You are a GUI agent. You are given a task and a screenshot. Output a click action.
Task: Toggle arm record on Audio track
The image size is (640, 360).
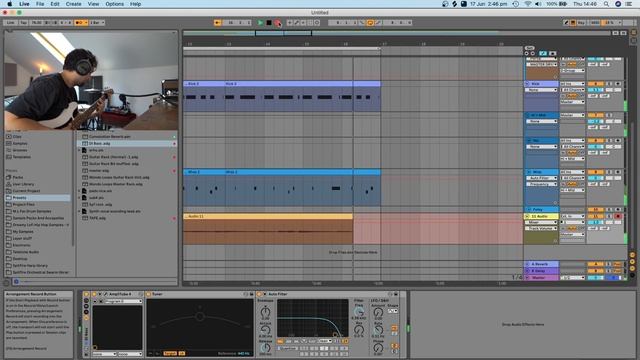tap(618, 216)
